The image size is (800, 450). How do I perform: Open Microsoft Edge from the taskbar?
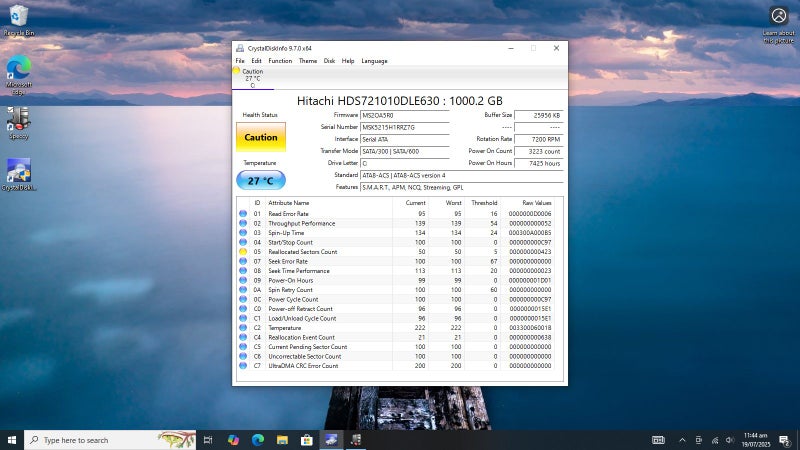pos(258,440)
